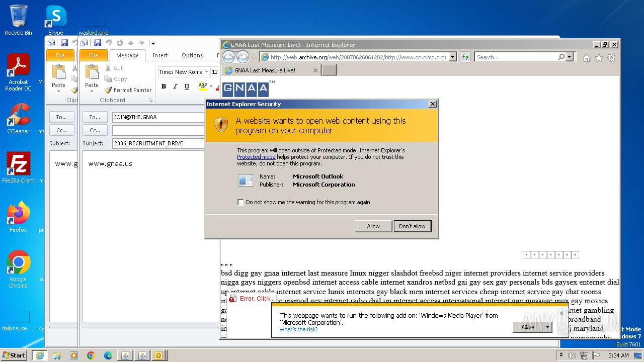Open Skype desktop shortcut
Image resolution: width=644 pixels, height=362 pixels.
pos(56,20)
